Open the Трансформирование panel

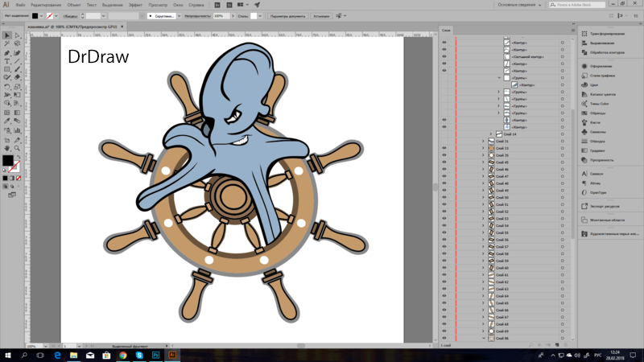pos(603,34)
